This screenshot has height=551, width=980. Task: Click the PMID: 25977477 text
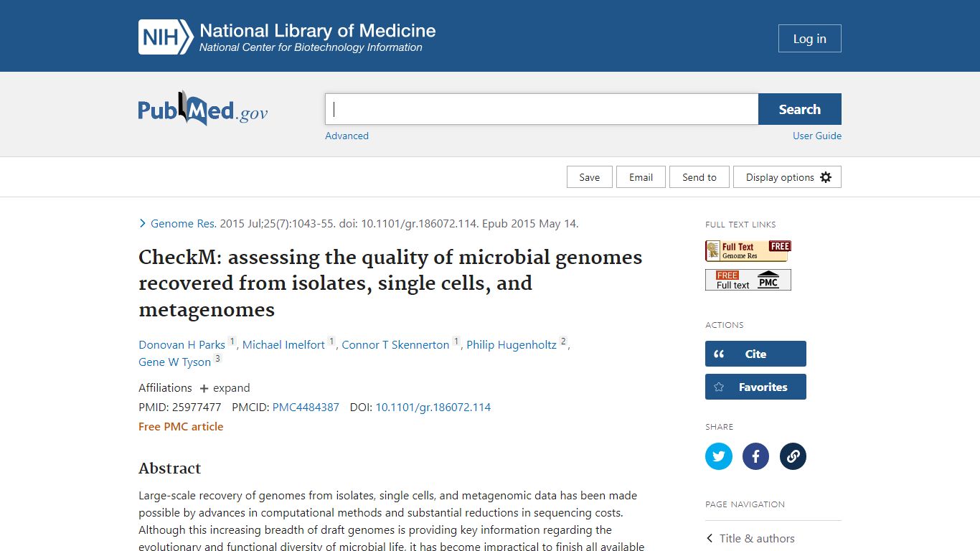point(180,408)
